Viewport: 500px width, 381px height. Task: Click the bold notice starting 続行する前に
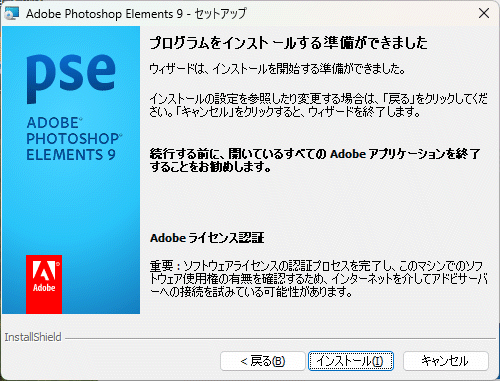pyautogui.click(x=315, y=160)
